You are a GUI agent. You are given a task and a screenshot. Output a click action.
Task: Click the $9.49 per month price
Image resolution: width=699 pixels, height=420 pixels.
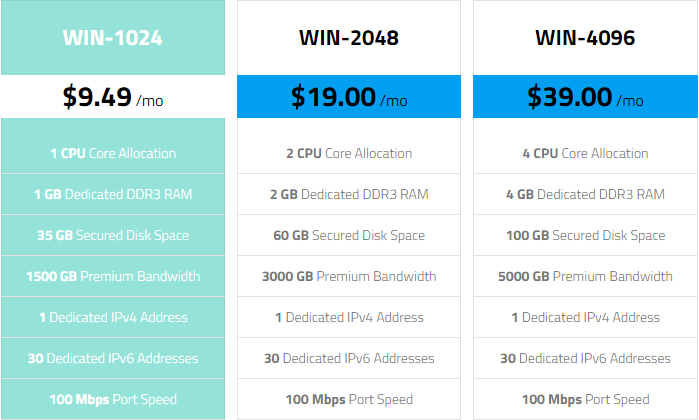tap(113, 97)
